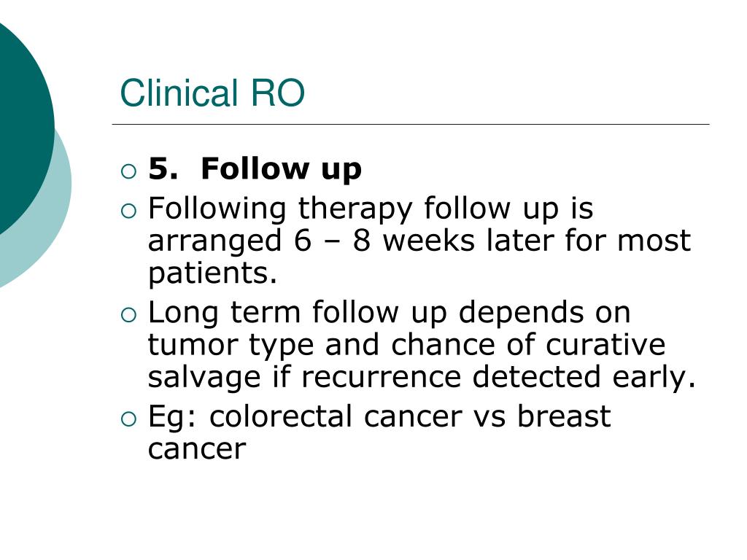Click the line 'Long term follow up depends on'
The image size is (747, 560).
390,313
